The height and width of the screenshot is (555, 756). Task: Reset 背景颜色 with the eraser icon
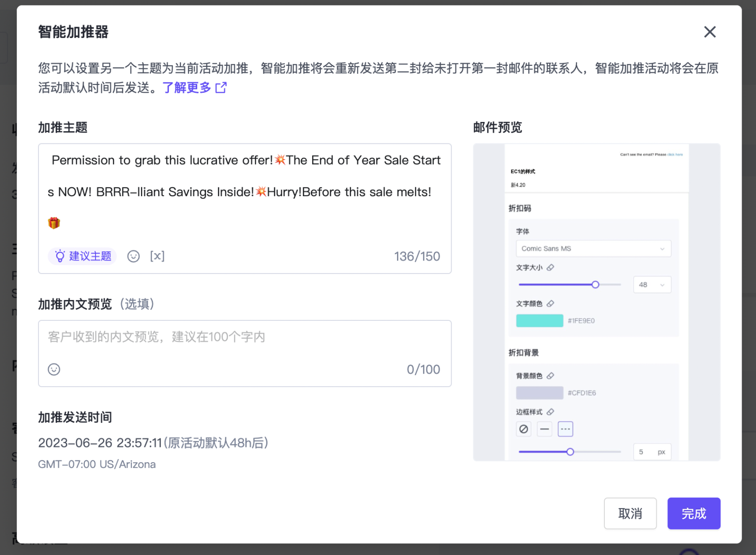click(x=551, y=376)
